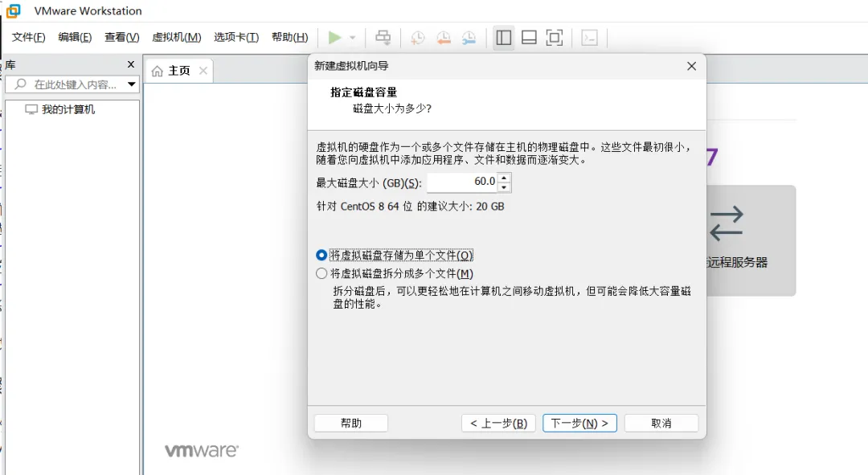Image resolution: width=868 pixels, height=475 pixels.
Task: Open the 虚拟机(M) menu
Action: tap(177, 37)
